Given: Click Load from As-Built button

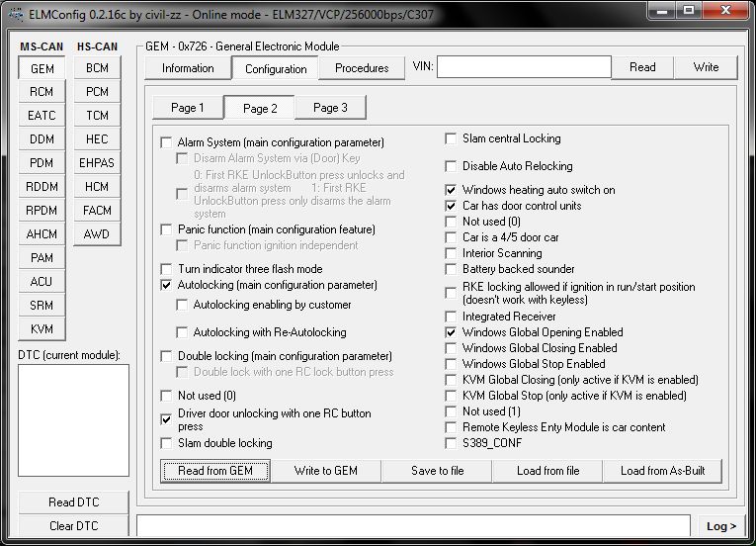Looking at the screenshot, I should tap(662, 471).
